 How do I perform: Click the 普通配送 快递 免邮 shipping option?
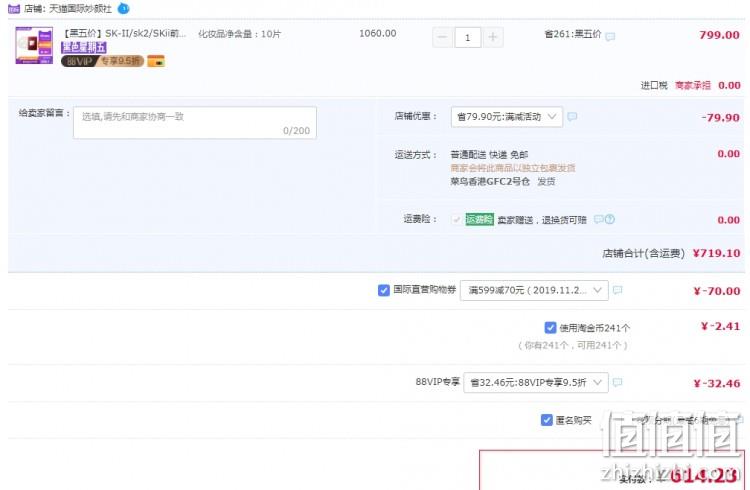[489, 155]
